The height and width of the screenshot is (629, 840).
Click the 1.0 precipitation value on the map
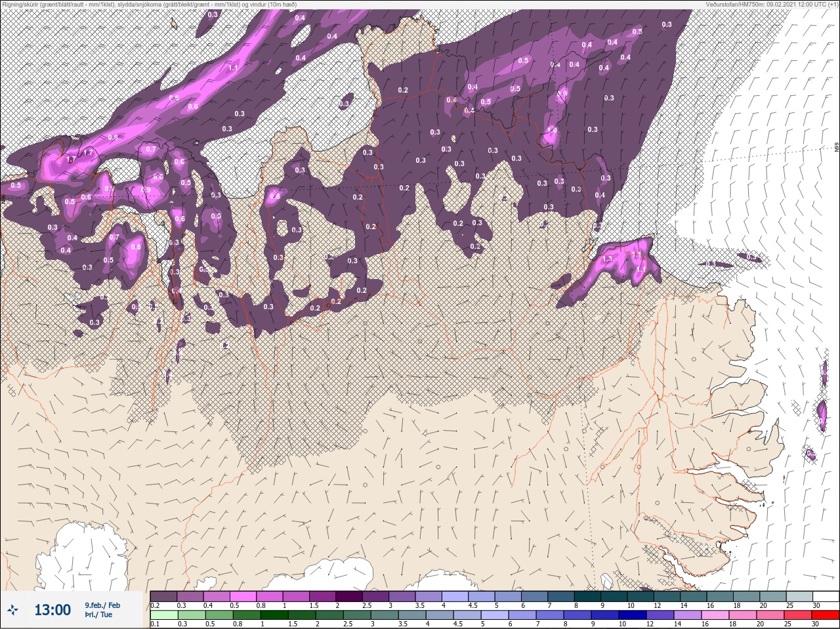(552, 131)
